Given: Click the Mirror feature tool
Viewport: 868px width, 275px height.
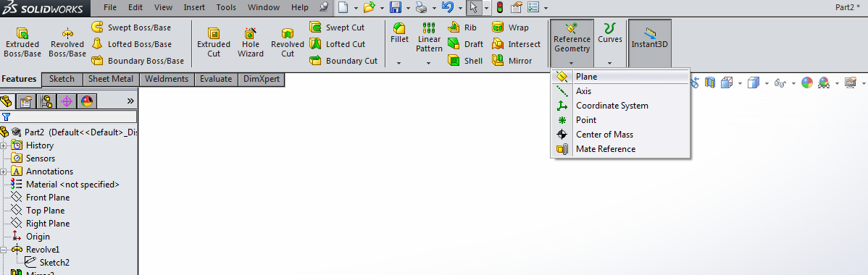Looking at the screenshot, I should (512, 61).
